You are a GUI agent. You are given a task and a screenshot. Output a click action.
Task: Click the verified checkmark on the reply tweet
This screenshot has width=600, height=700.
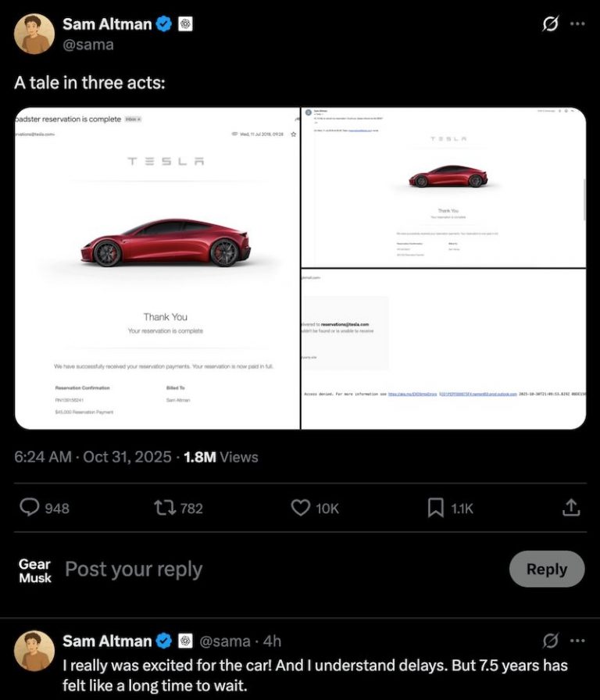pyautogui.click(x=163, y=640)
